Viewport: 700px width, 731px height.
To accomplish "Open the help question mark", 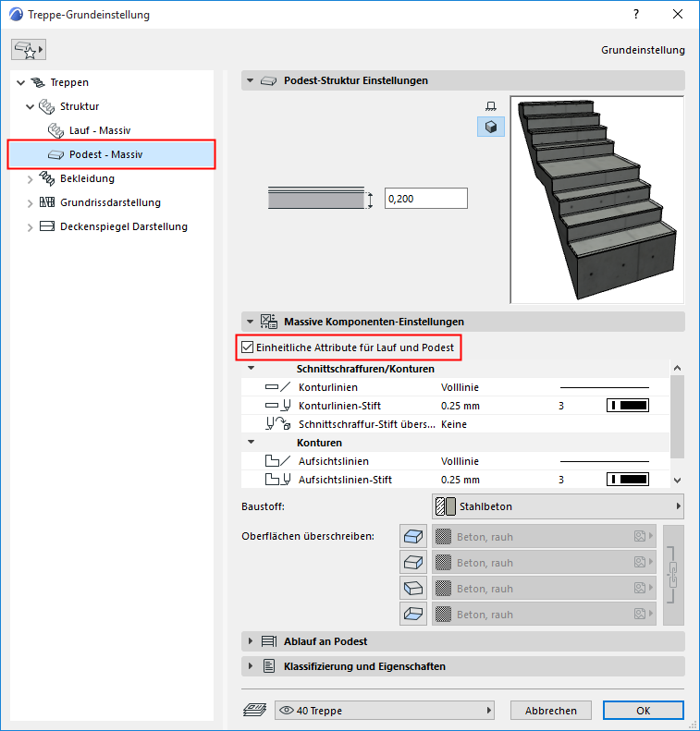I will (x=636, y=15).
